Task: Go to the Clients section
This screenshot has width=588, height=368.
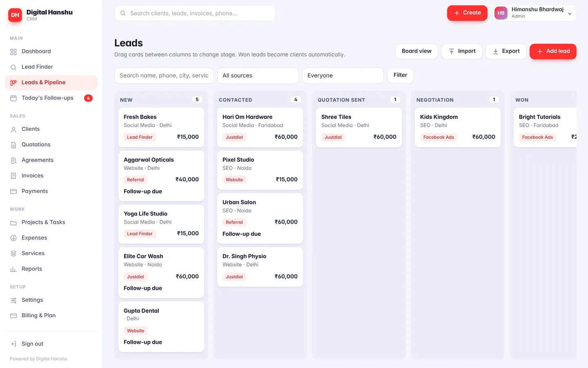Action: [x=51, y=129]
